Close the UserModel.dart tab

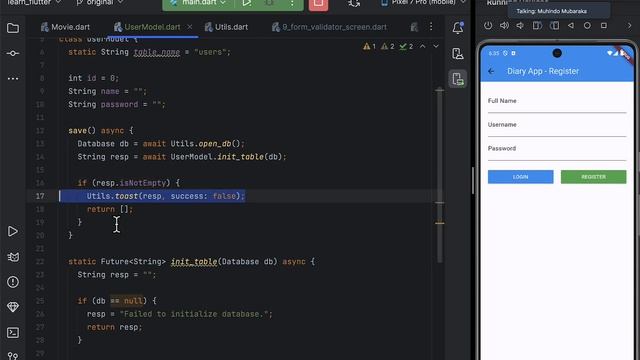tap(190, 27)
